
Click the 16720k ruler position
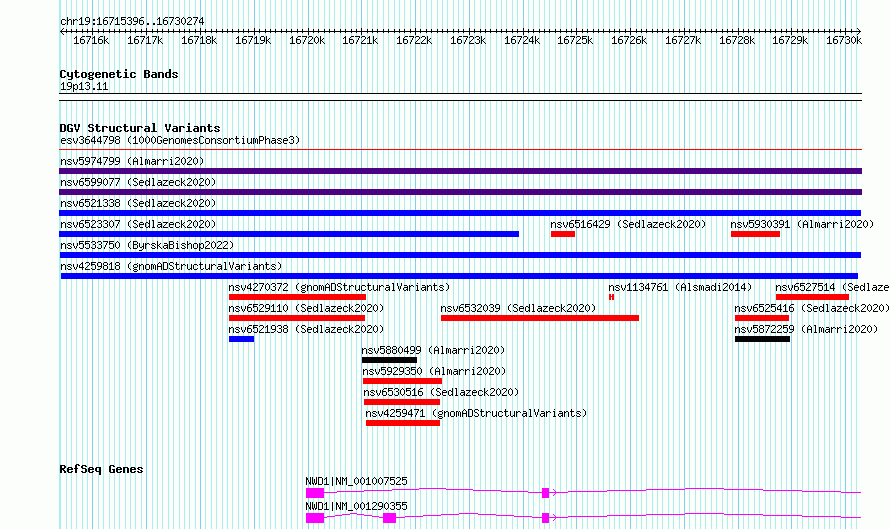coord(307,40)
